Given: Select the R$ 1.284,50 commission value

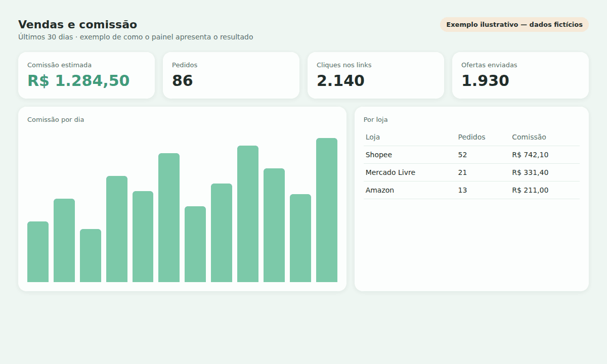Looking at the screenshot, I should (x=78, y=81).
